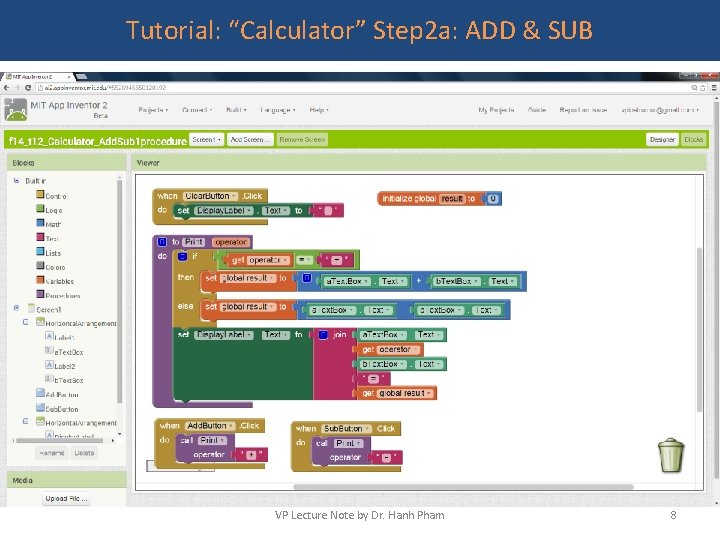The width and height of the screenshot is (720, 540).
Task: Select the Colors blocks drawer
Action: 51,267
